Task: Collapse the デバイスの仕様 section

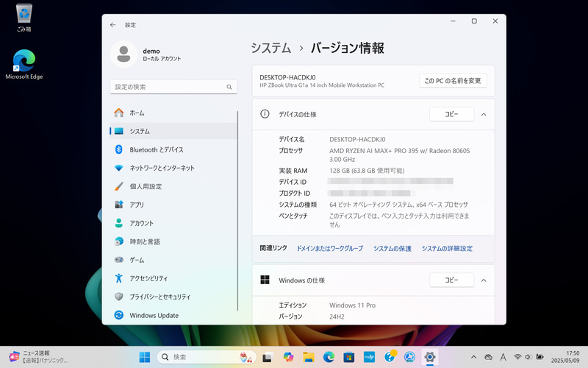Action: 484,115
